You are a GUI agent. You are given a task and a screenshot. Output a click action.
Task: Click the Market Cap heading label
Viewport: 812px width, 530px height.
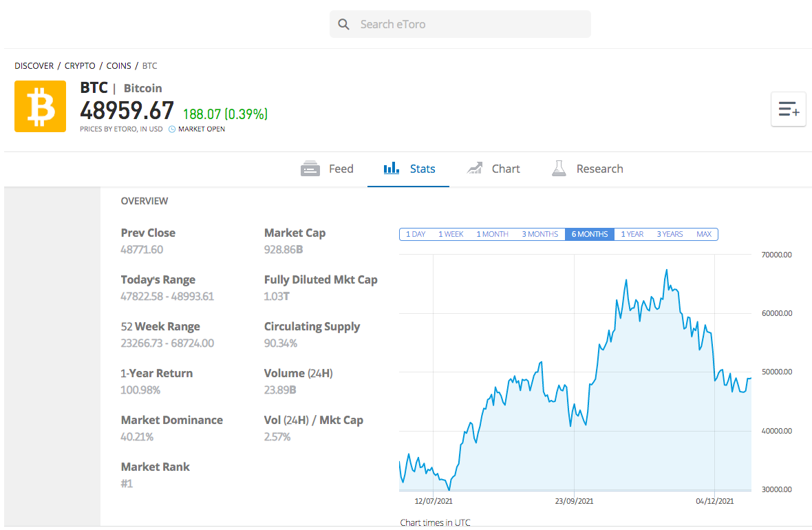295,233
